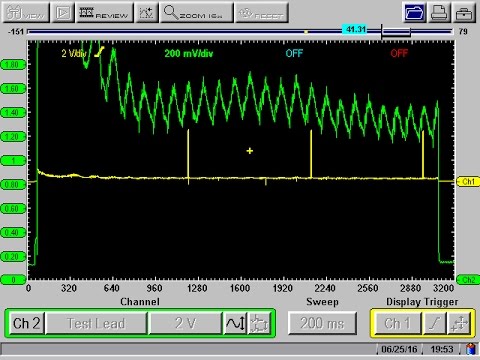Open the 200 ms sweep selector
The width and height of the screenshot is (480, 360).
[x=322, y=323]
